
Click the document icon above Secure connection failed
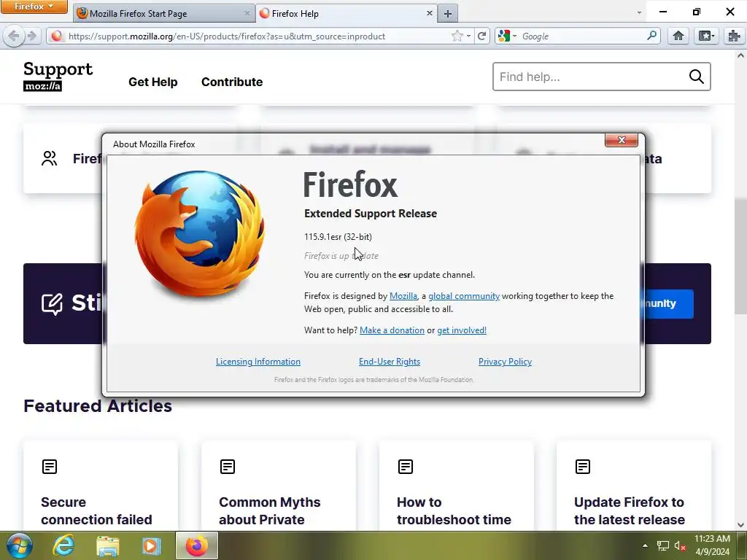point(50,467)
